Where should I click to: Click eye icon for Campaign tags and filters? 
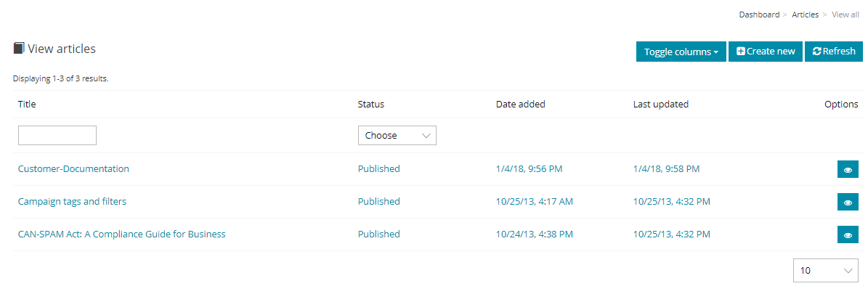coord(848,202)
